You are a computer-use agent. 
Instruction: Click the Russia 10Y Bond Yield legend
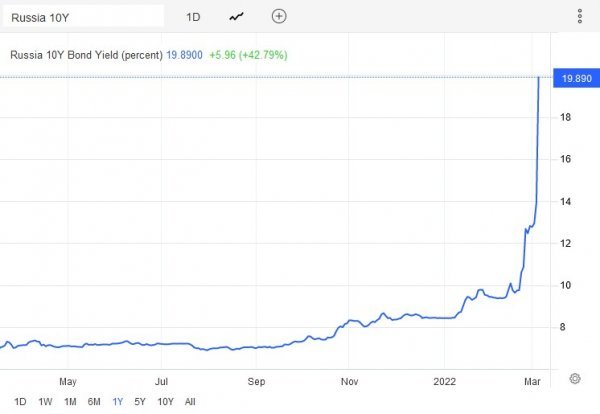point(86,55)
